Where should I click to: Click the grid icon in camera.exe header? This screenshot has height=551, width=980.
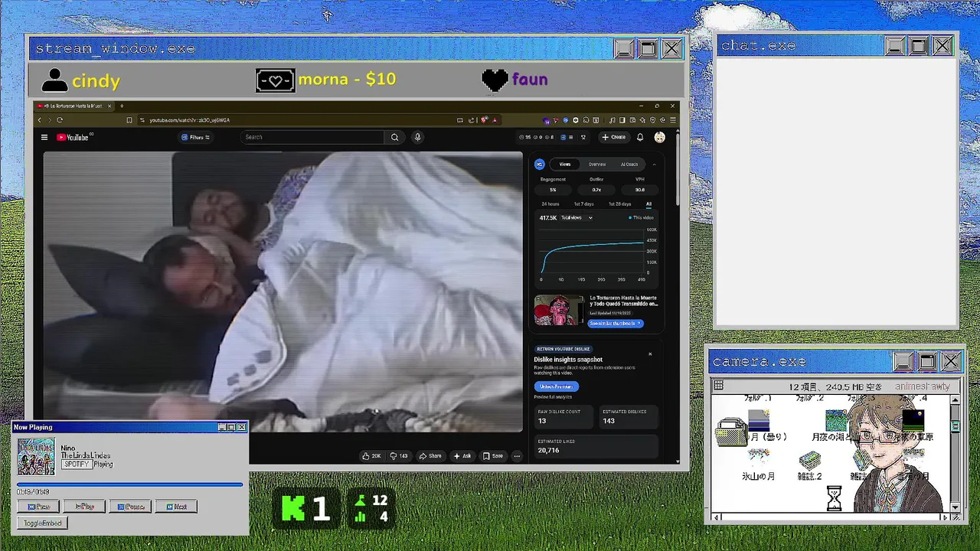[717, 386]
